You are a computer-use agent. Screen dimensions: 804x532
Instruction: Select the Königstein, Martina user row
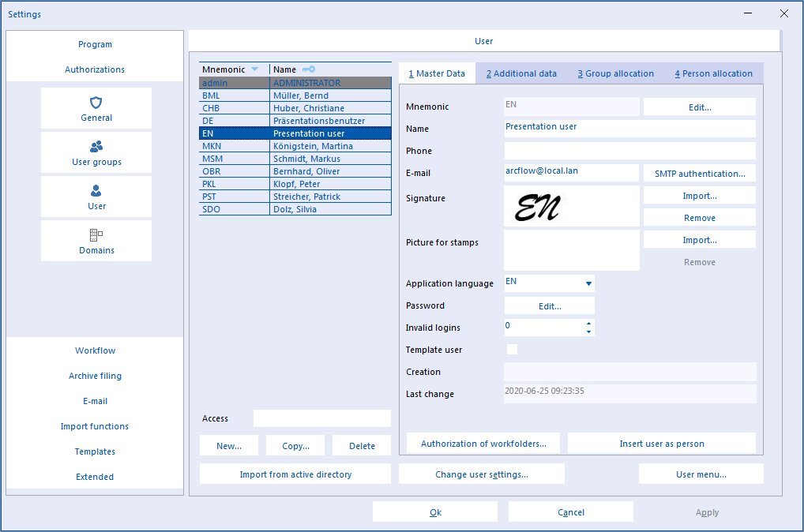coord(295,146)
